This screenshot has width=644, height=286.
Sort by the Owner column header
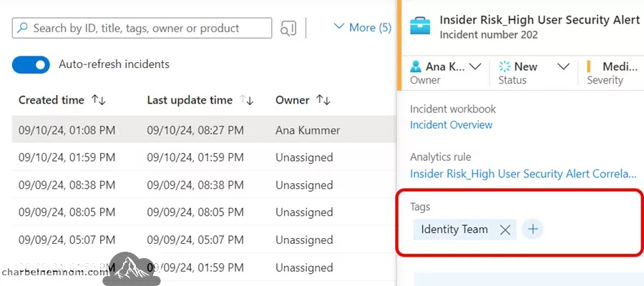303,100
